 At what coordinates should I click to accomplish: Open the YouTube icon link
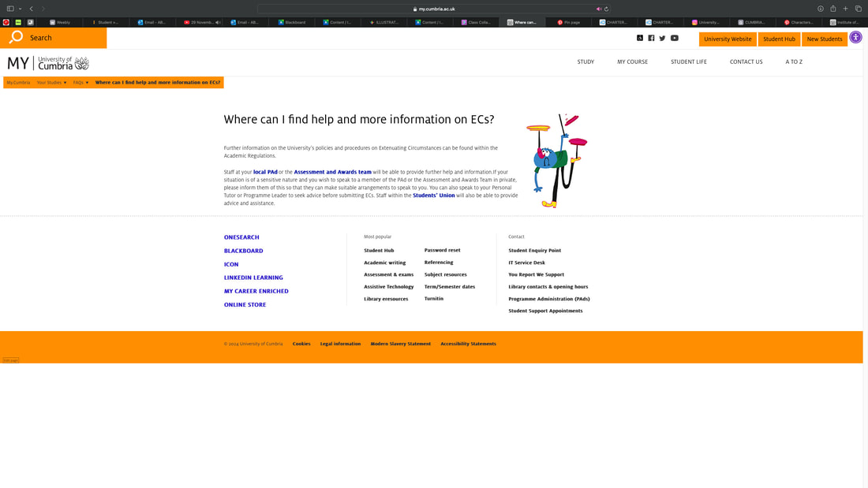(x=674, y=38)
